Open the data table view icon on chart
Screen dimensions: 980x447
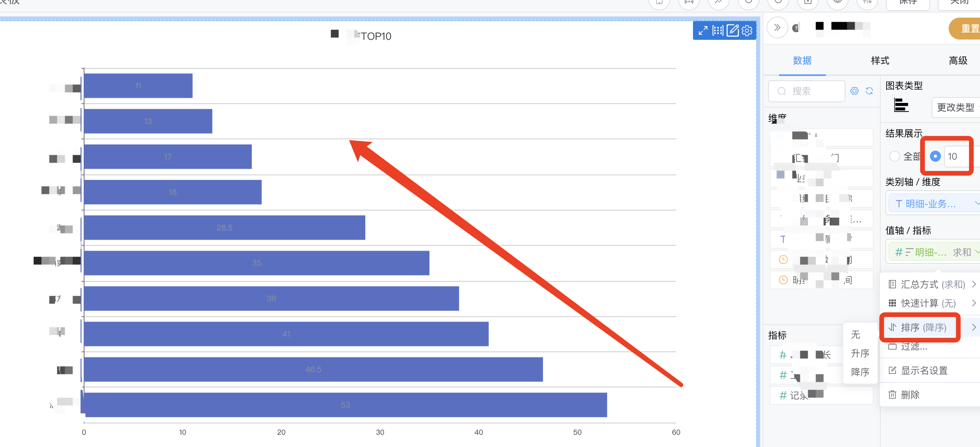pos(718,31)
